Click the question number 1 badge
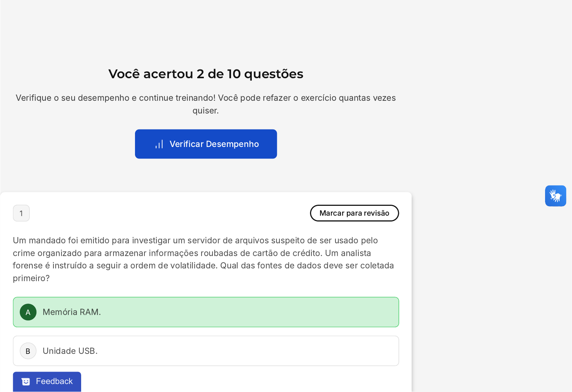Screen dimensions: 572x392 click(21, 213)
